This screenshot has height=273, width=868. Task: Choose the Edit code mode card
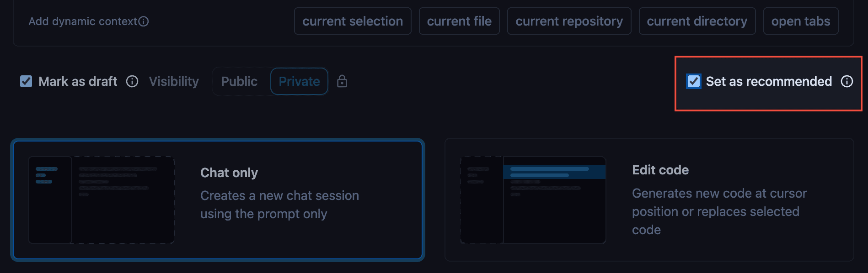(x=649, y=200)
